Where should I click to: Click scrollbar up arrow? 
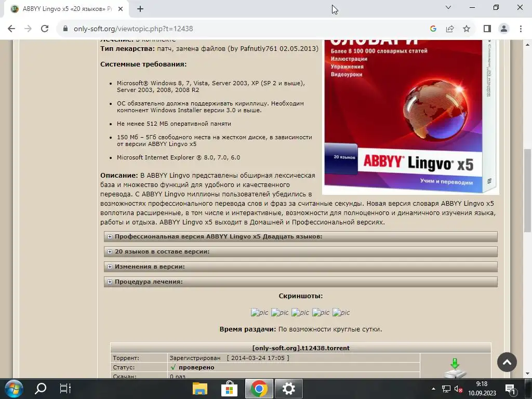point(527,44)
